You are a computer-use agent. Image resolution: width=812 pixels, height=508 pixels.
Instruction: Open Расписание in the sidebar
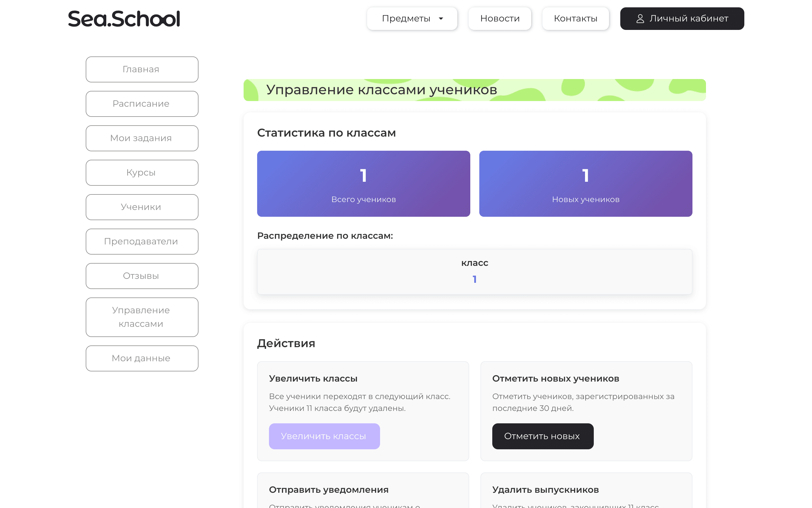tap(142, 104)
